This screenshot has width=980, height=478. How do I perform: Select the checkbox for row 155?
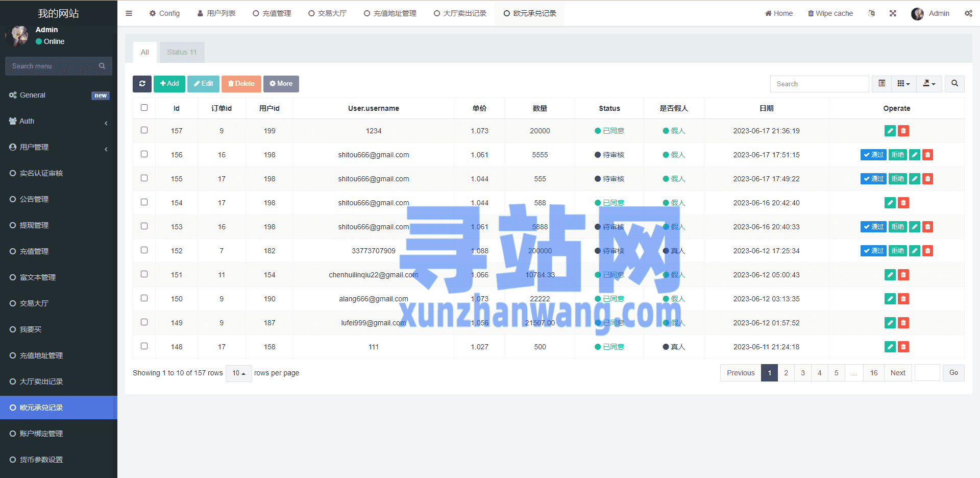pyautogui.click(x=144, y=178)
